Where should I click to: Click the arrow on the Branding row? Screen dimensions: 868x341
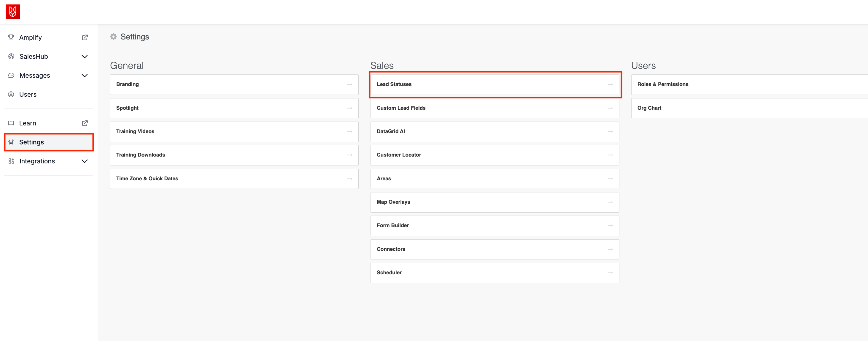[350, 85]
